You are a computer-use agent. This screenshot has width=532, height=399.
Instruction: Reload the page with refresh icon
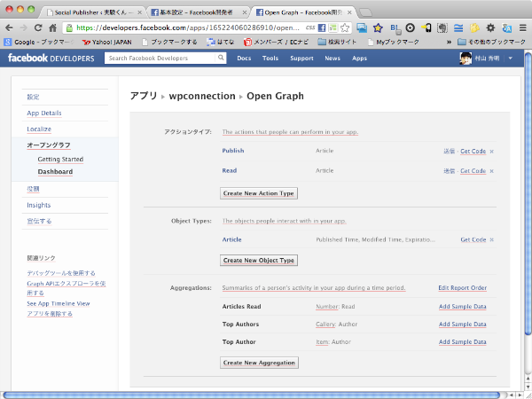[38, 27]
